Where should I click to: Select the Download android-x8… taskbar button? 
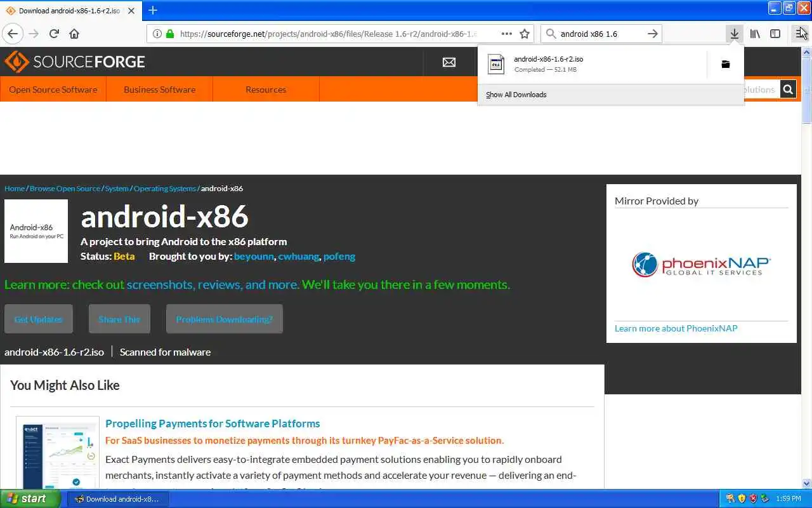click(117, 498)
